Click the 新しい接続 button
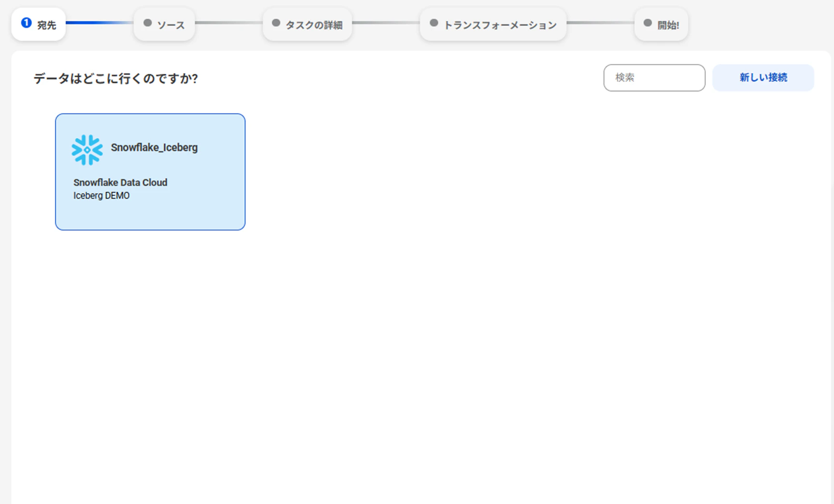 (x=763, y=78)
